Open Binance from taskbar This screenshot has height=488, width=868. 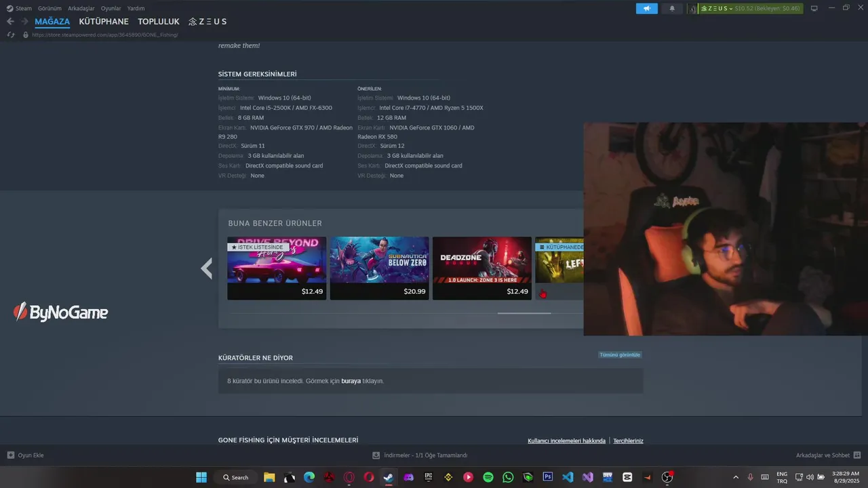tap(448, 477)
